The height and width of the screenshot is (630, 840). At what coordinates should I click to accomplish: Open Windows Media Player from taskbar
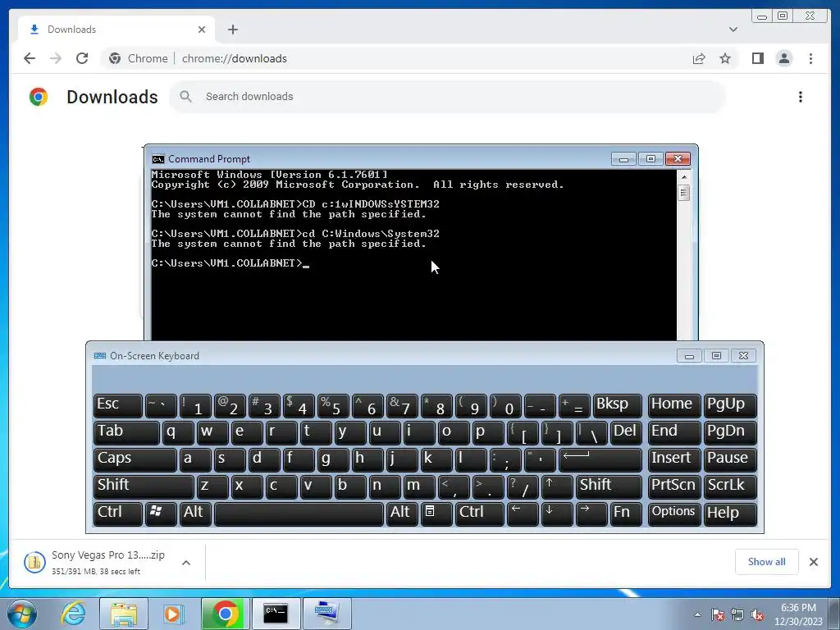pyautogui.click(x=173, y=614)
